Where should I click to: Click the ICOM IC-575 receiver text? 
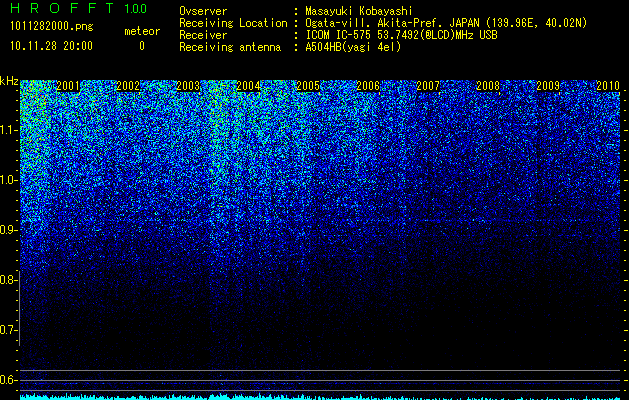click(x=401, y=35)
